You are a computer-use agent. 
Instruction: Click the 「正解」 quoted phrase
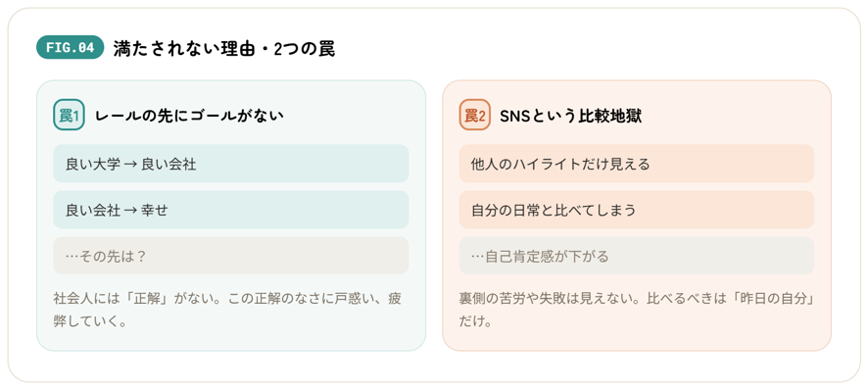[x=146, y=299]
